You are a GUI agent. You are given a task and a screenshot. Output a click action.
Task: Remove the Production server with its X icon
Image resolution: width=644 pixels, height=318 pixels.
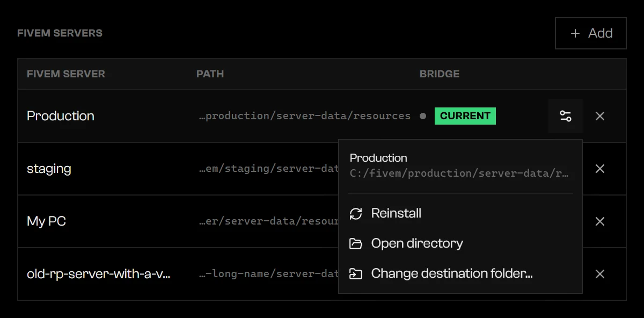click(x=600, y=116)
